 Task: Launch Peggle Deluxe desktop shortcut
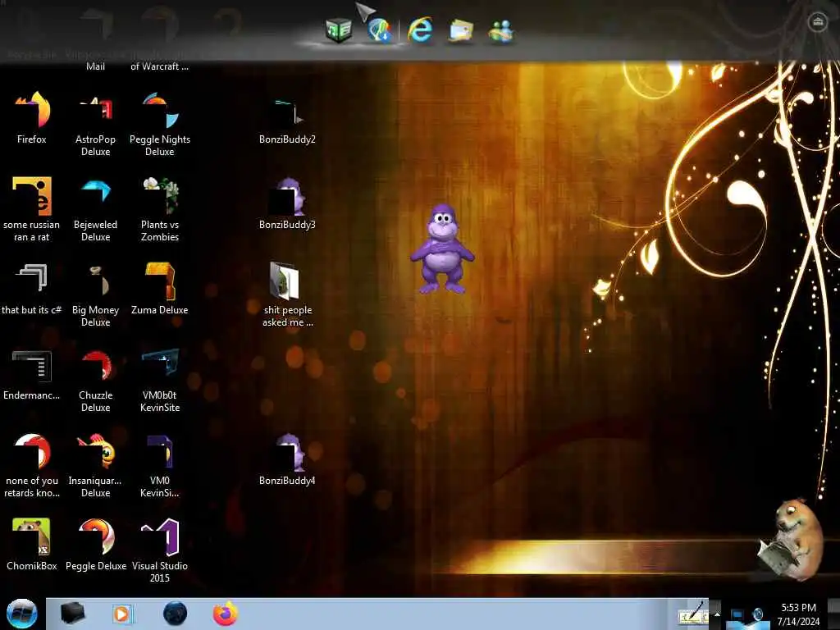pyautogui.click(x=95, y=545)
